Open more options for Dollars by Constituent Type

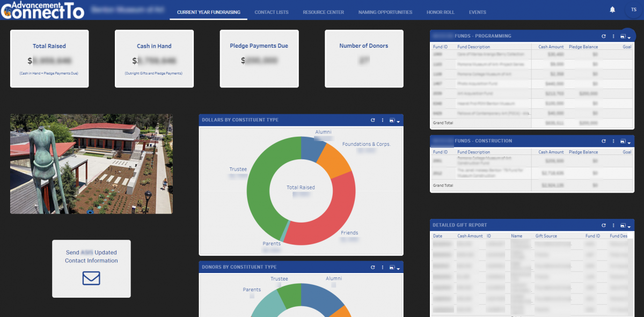point(382,120)
